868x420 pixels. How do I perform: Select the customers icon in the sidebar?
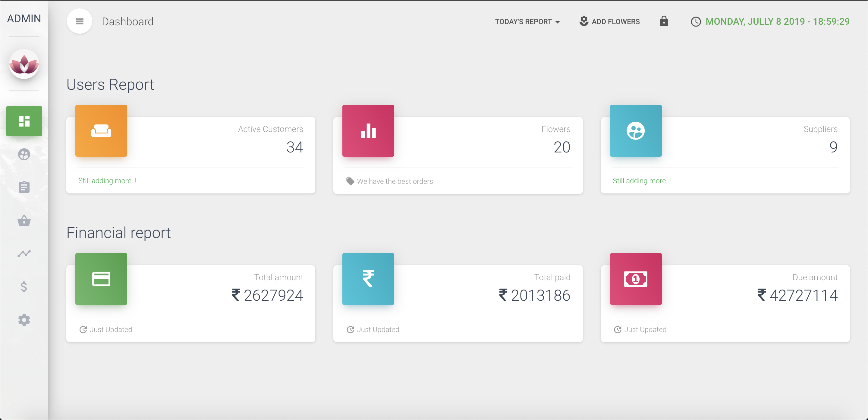(x=24, y=155)
